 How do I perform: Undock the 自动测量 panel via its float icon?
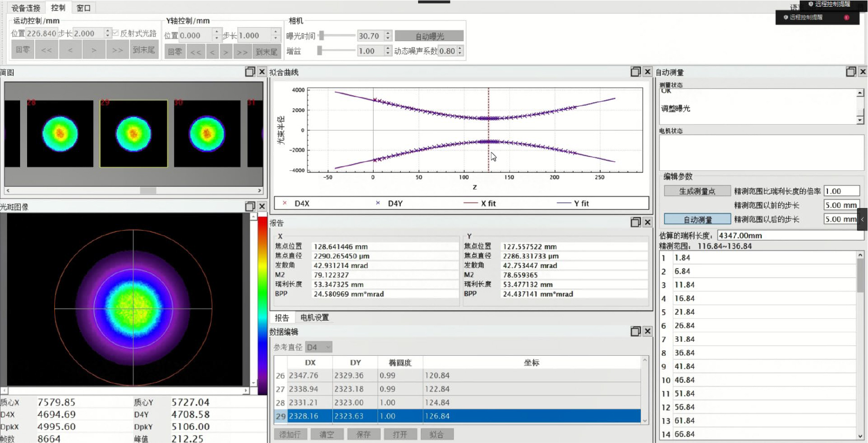(x=850, y=72)
